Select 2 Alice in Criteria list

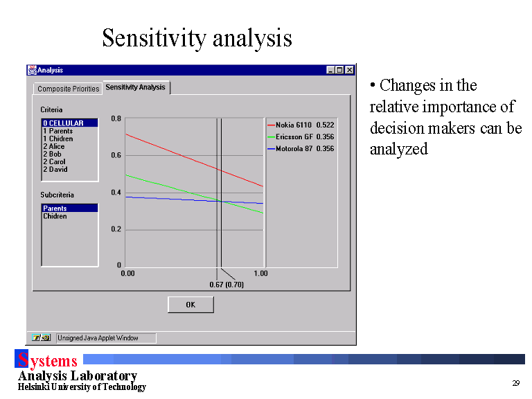click(53, 146)
